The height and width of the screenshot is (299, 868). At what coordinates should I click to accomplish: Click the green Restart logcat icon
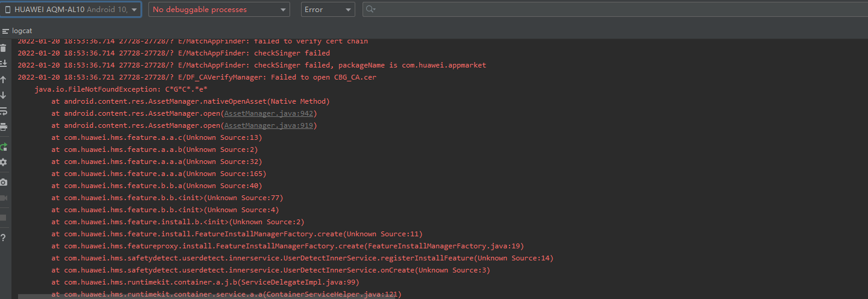4,146
